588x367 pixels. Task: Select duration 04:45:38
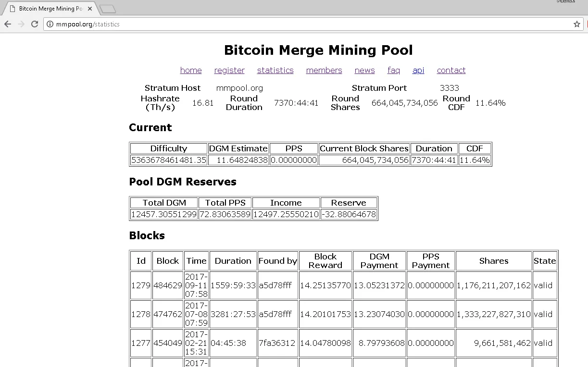[233, 343]
